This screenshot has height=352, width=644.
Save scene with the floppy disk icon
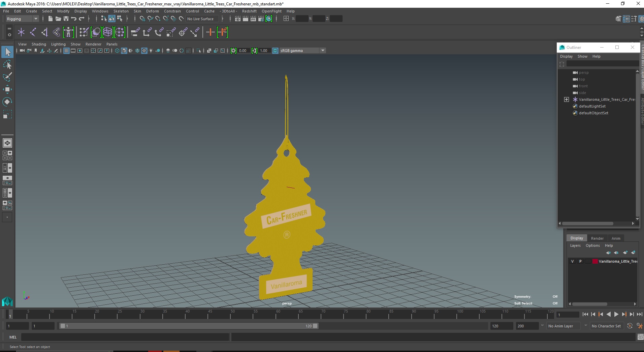click(66, 19)
